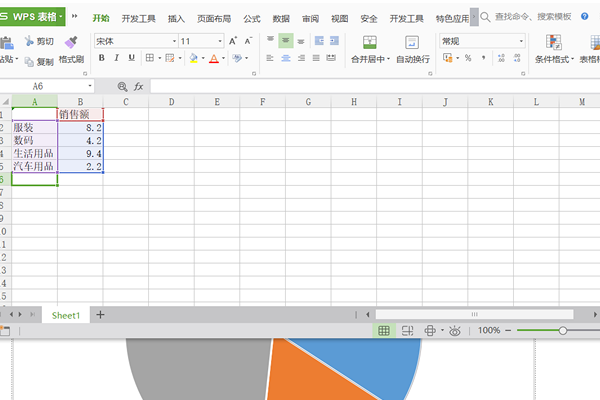Click the zoom out minus button
600x400 pixels.
click(508, 330)
